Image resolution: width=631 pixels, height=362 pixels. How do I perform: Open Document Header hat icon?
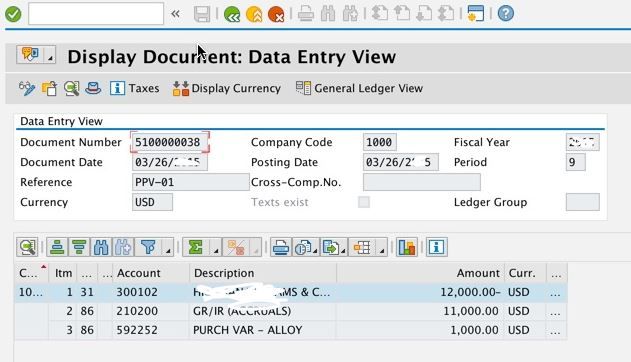(x=93, y=88)
